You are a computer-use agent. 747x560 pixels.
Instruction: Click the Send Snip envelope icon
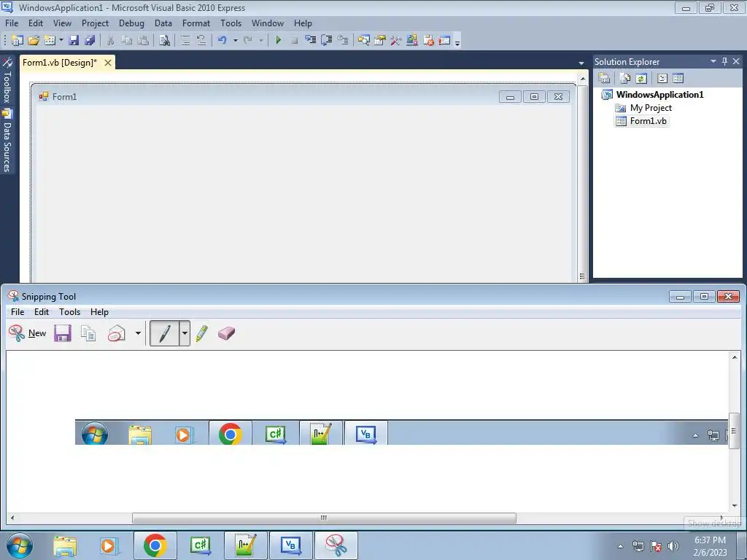click(117, 333)
